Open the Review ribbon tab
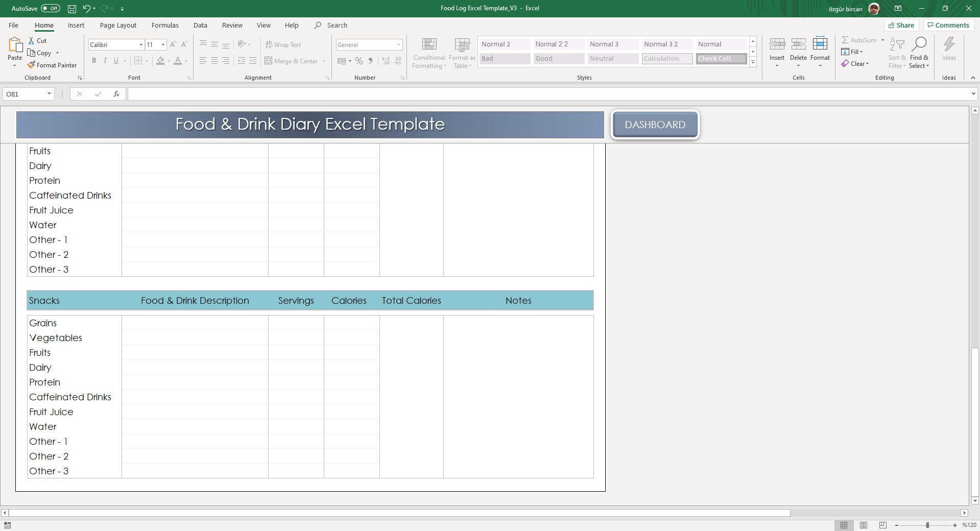Image resolution: width=980 pixels, height=531 pixels. pyautogui.click(x=231, y=25)
